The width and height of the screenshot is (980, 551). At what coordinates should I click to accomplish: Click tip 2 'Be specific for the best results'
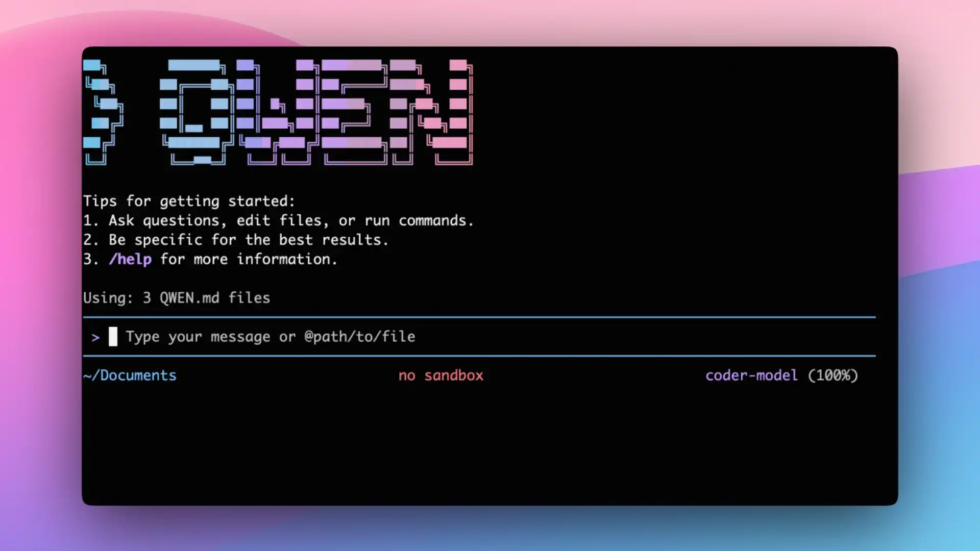[236, 240]
